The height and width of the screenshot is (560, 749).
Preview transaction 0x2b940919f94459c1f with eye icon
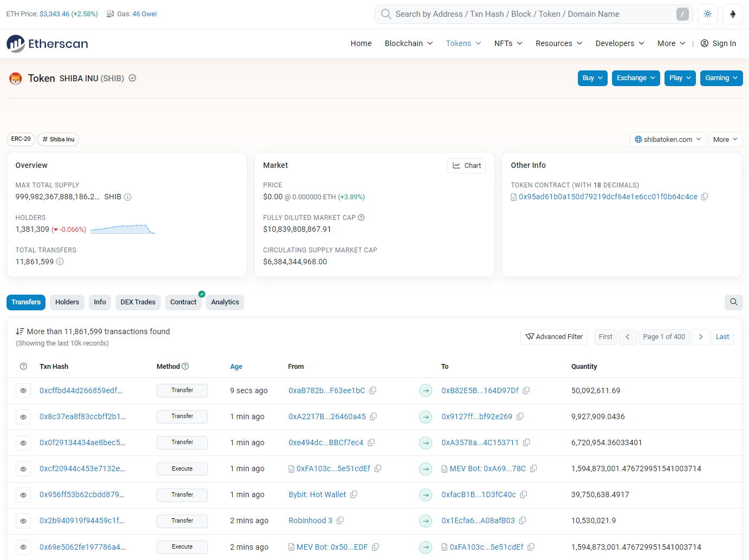tap(23, 521)
